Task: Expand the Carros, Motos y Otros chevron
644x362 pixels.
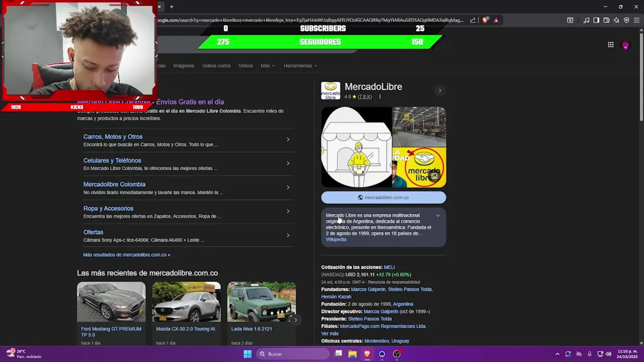Action: pos(288,139)
